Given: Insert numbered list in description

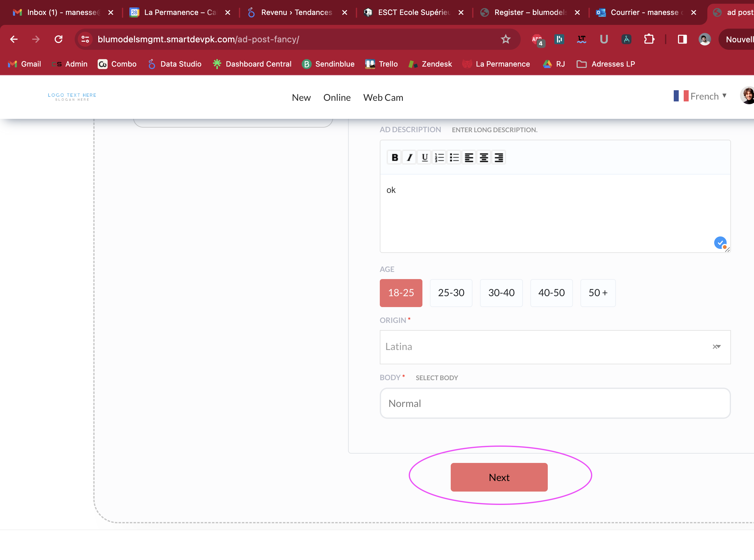Looking at the screenshot, I should pos(439,157).
